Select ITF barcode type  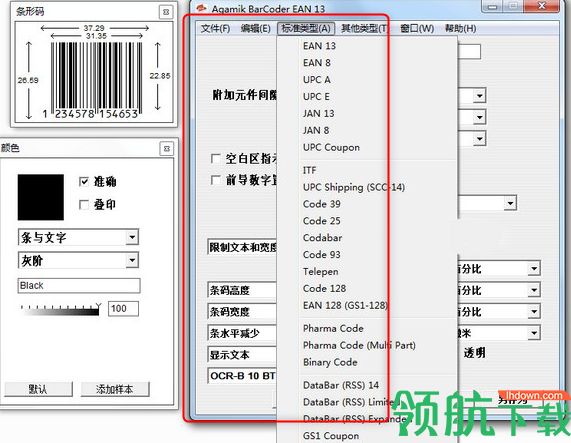tap(310, 170)
